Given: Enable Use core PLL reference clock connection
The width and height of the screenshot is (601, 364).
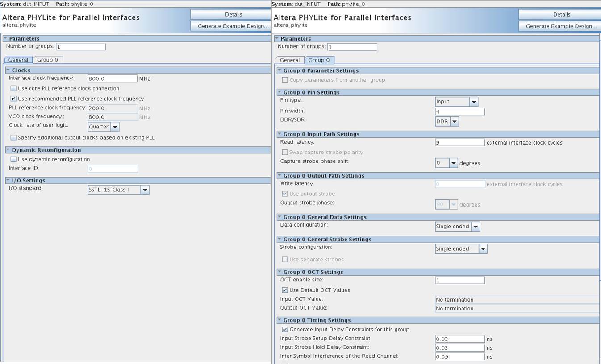Looking at the screenshot, I should (x=13, y=88).
